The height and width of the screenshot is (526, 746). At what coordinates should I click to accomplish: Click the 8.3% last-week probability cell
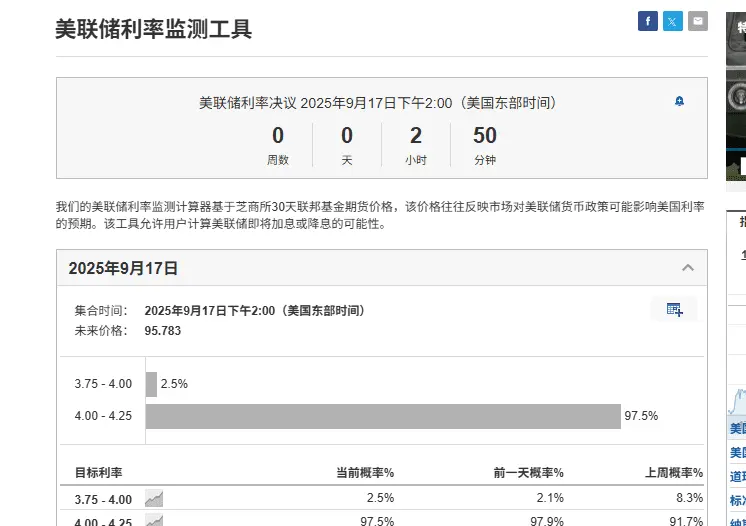[689, 498]
